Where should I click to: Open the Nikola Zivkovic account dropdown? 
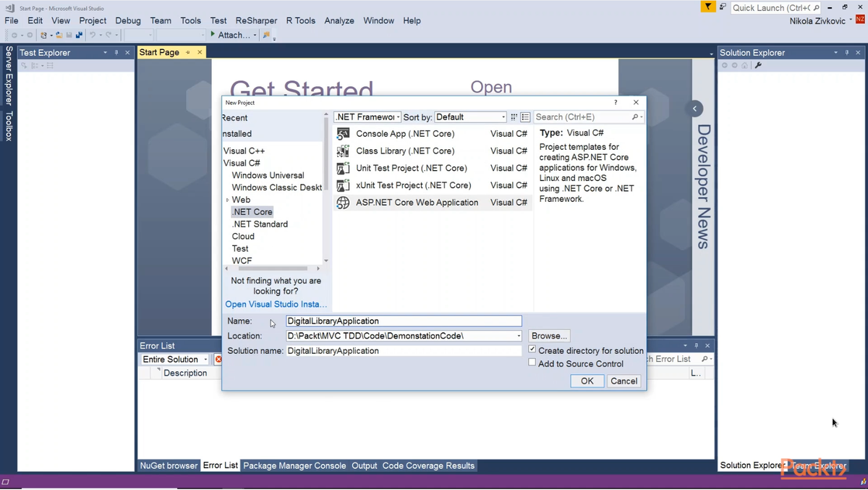pyautogui.click(x=851, y=20)
